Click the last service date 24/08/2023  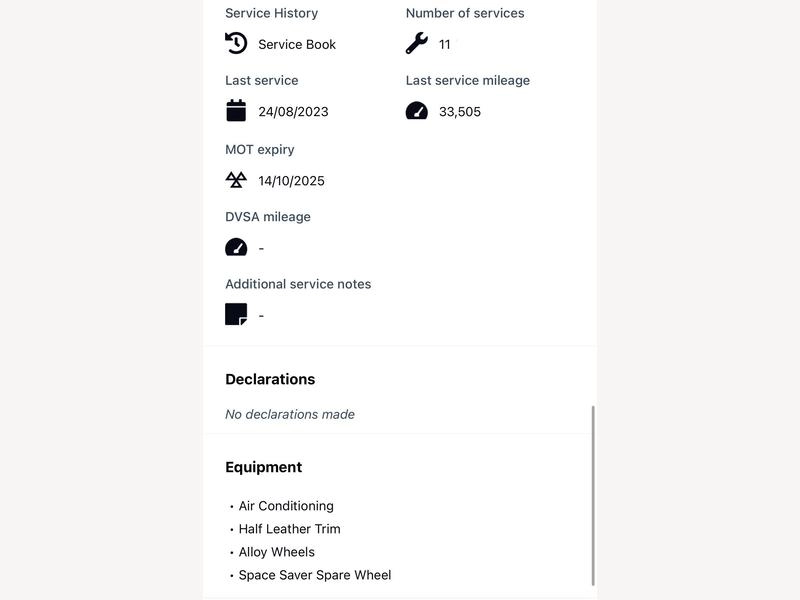293,112
